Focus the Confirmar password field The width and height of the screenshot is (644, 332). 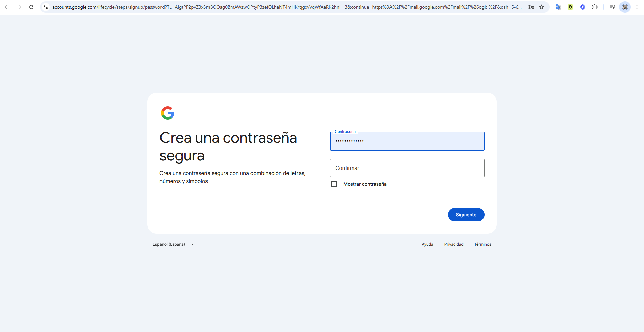pos(407,168)
